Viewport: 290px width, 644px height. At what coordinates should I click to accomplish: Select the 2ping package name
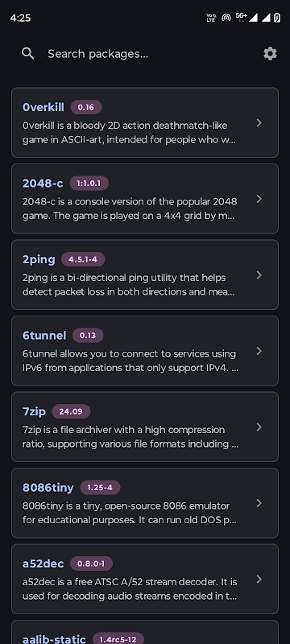(39, 259)
